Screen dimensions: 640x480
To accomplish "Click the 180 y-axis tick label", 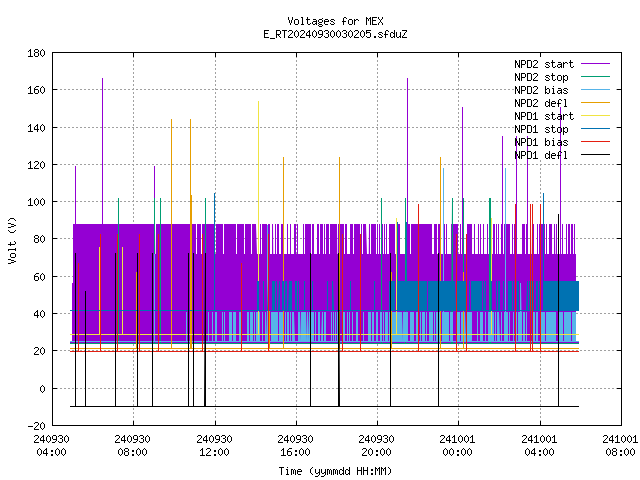I will 36,53.
